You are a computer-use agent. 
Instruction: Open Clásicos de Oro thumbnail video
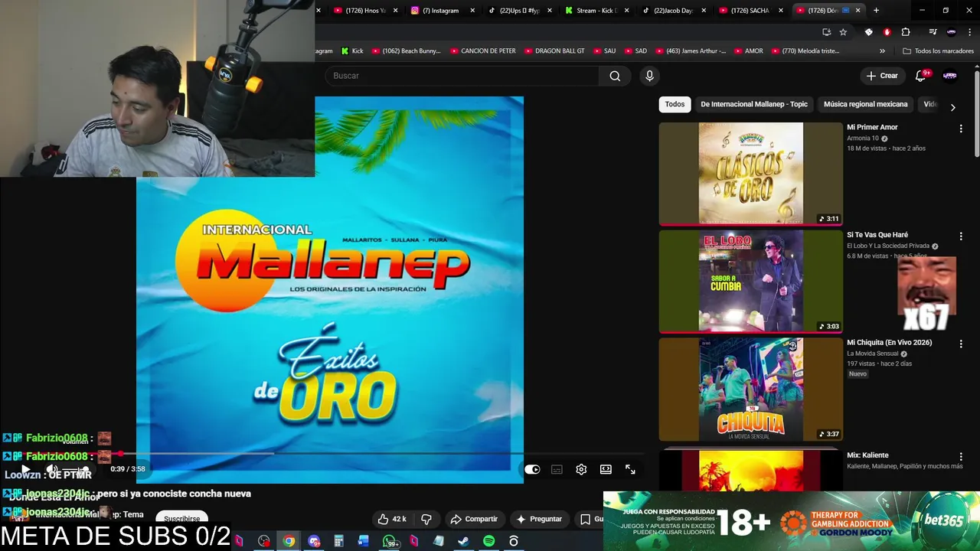pos(751,174)
